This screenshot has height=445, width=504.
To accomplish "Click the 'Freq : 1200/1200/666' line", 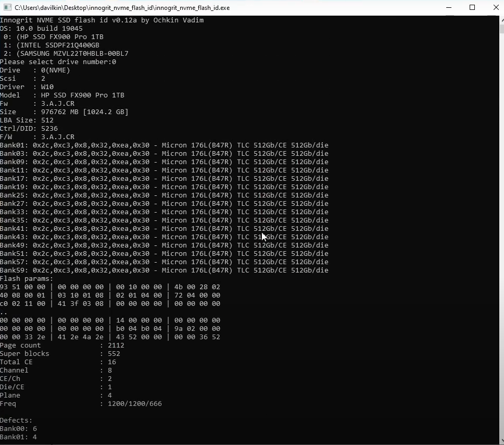I will click(x=81, y=404).
